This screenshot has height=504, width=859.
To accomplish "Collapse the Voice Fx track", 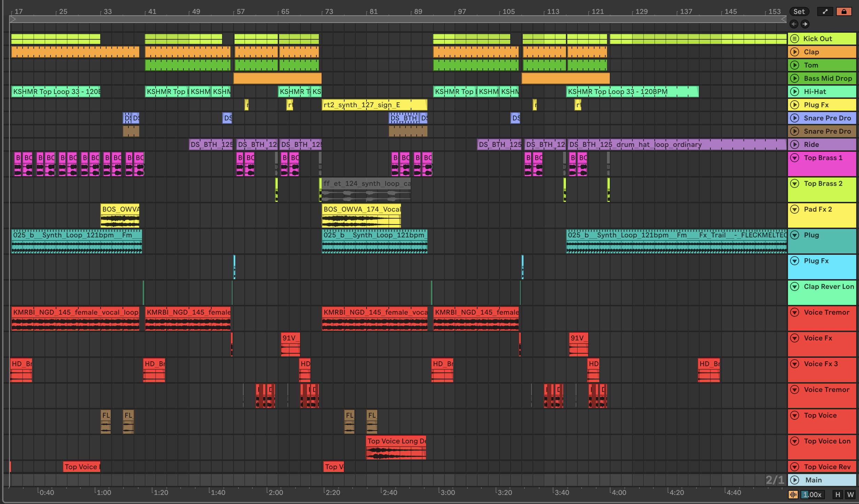I will (795, 338).
